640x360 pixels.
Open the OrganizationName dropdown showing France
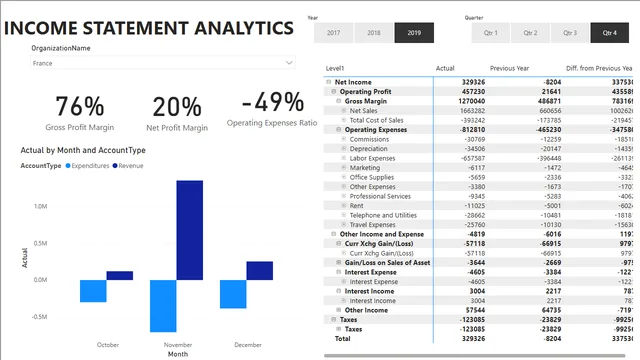[x=162, y=63]
